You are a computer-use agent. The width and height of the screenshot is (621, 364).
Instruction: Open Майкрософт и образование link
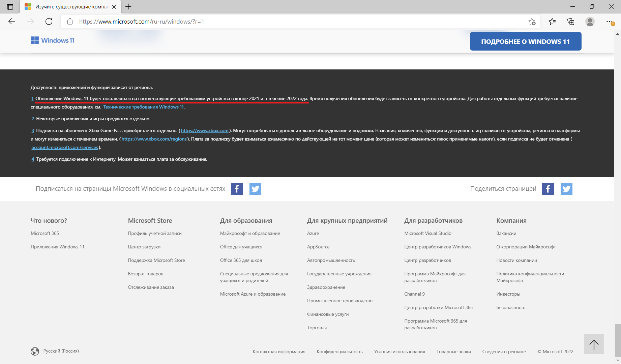(250, 233)
